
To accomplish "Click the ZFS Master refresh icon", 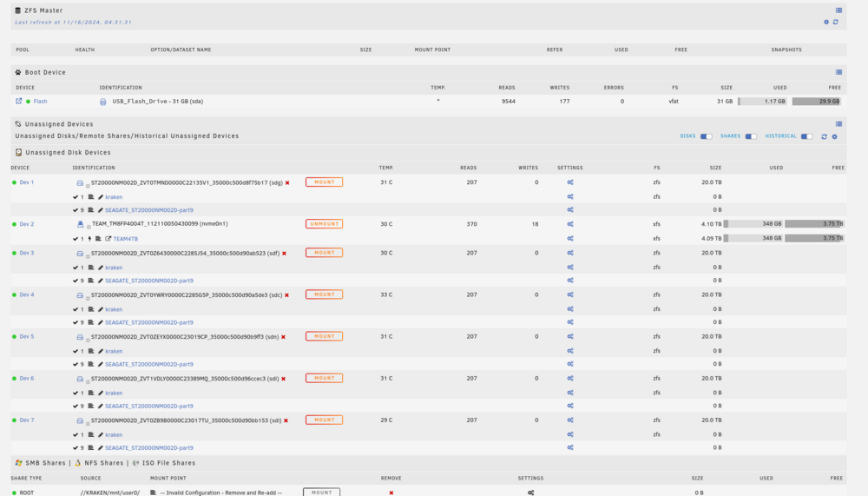I will click(835, 23).
